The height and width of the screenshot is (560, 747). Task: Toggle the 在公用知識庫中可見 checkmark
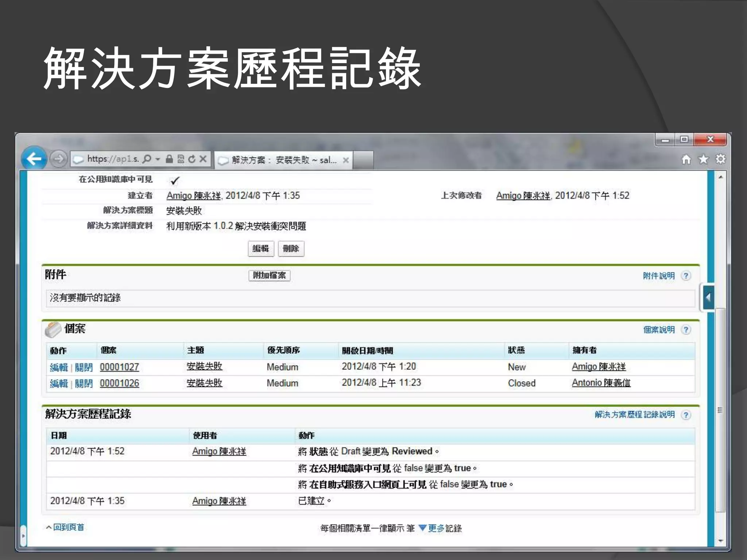175,180
